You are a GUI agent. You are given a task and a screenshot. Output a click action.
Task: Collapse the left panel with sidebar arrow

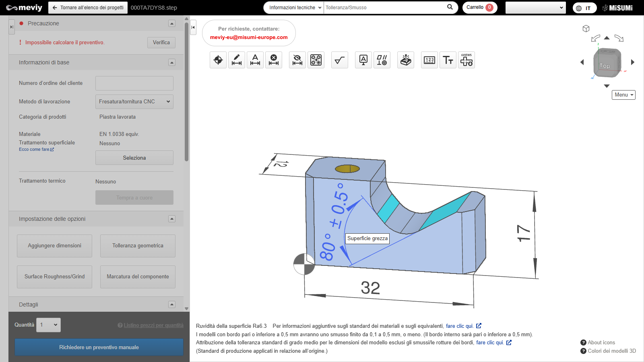(12, 27)
